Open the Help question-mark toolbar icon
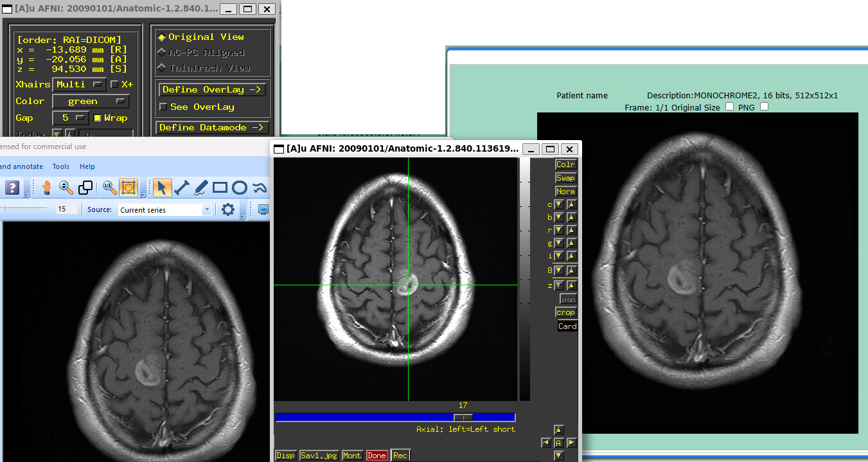The height and width of the screenshot is (462, 868). 12,188
